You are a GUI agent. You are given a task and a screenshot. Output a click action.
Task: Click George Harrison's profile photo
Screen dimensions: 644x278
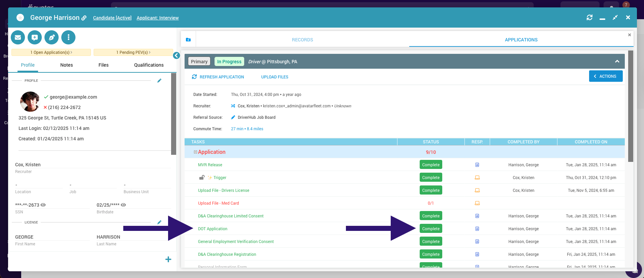[30, 101]
